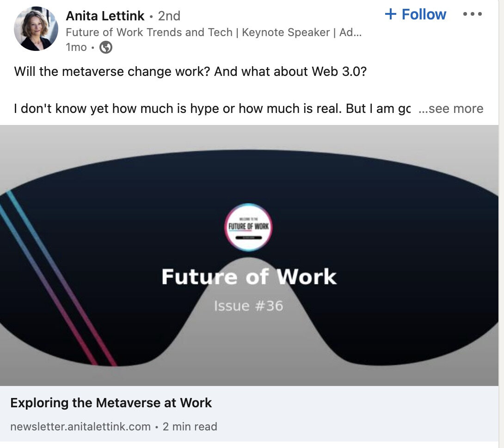Open the three-dot post options menu
The width and height of the screenshot is (504, 448).
click(x=473, y=14)
